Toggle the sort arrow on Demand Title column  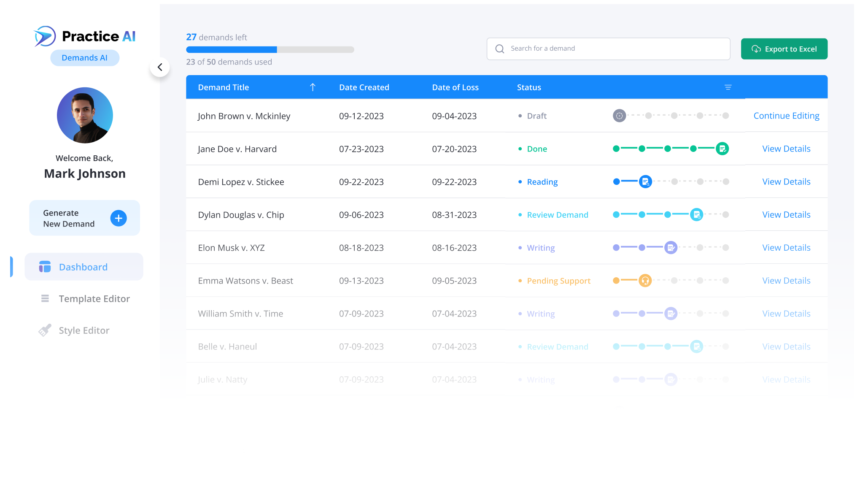(x=313, y=87)
